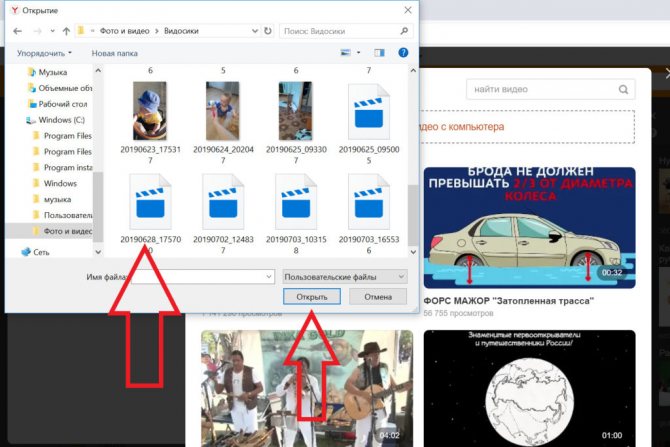Click the forward navigation arrow

click(38, 31)
